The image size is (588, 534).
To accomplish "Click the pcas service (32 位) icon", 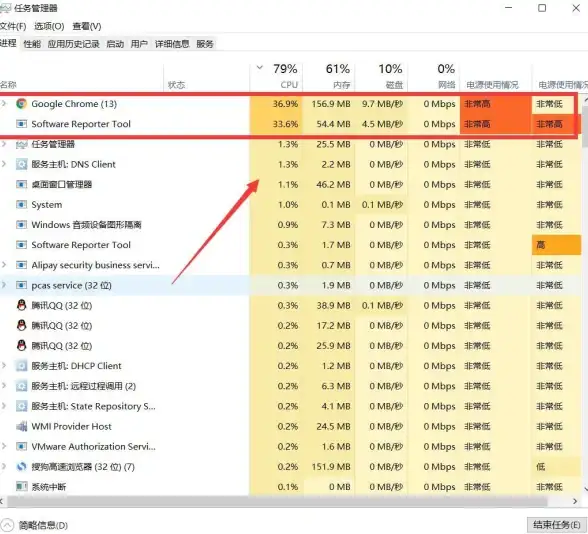I will [21, 285].
